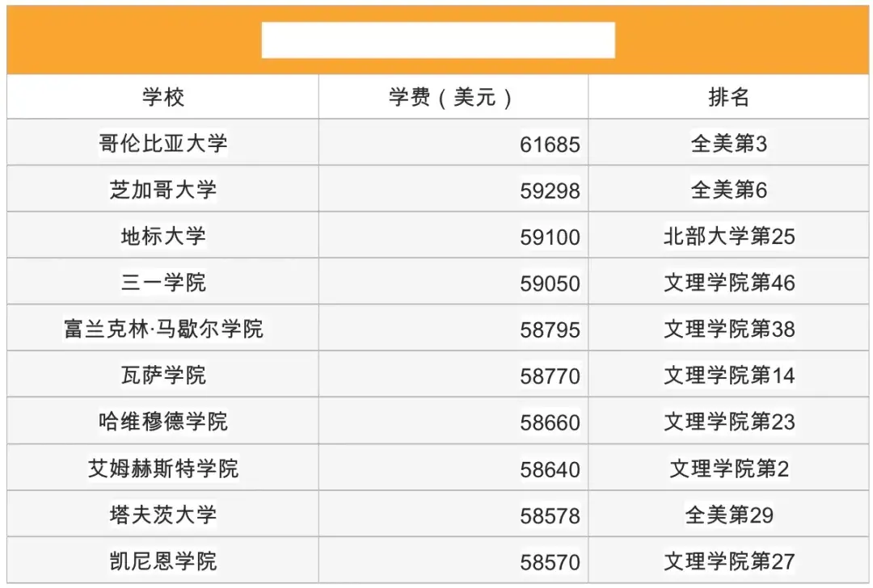Click the tuition value 58570
The width and height of the screenshot is (873, 588).
coord(550,562)
